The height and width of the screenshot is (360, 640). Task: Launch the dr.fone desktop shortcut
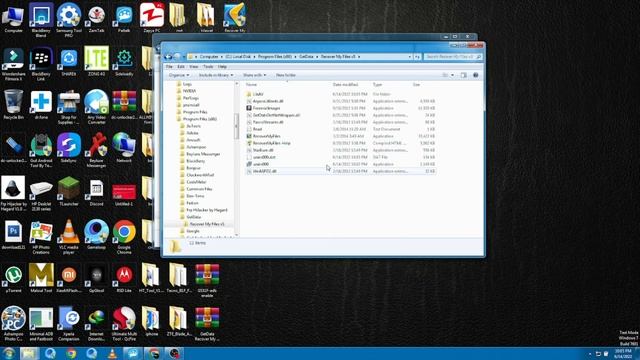(41, 104)
